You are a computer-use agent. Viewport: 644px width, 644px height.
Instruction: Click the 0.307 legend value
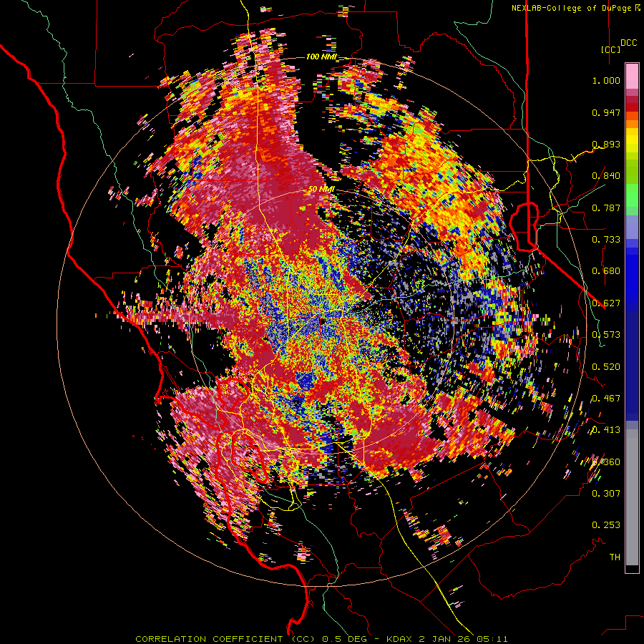click(606, 494)
